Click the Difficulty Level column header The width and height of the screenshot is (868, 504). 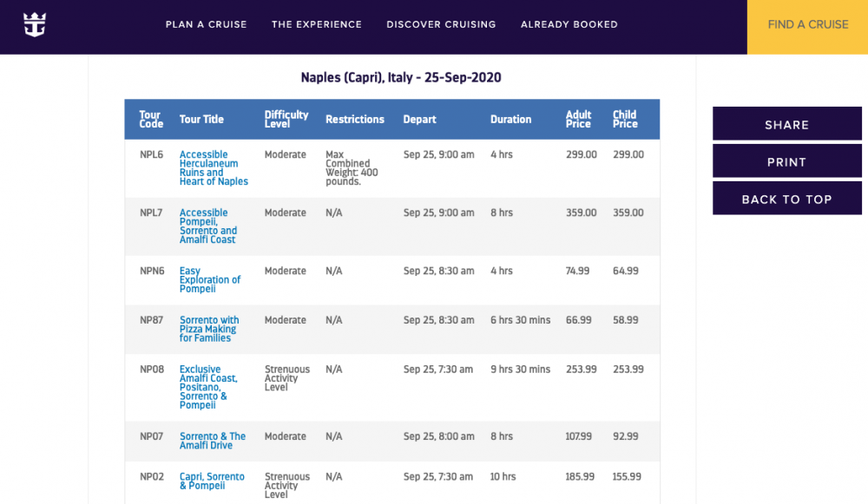coord(286,119)
